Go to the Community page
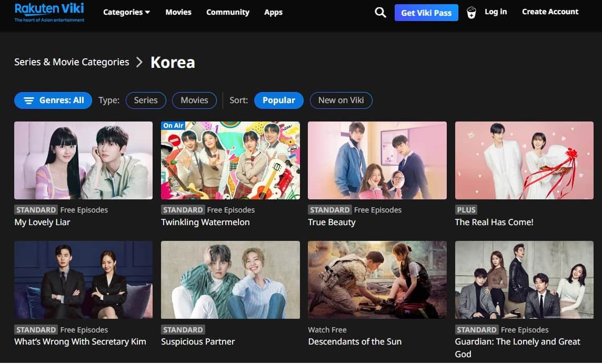This screenshot has width=602, height=364. point(228,12)
